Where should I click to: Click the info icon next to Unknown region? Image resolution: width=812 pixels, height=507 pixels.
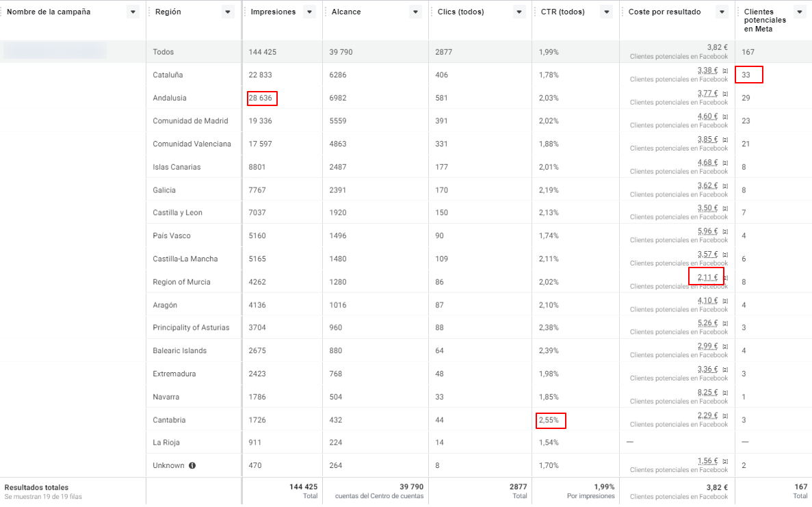[192, 465]
